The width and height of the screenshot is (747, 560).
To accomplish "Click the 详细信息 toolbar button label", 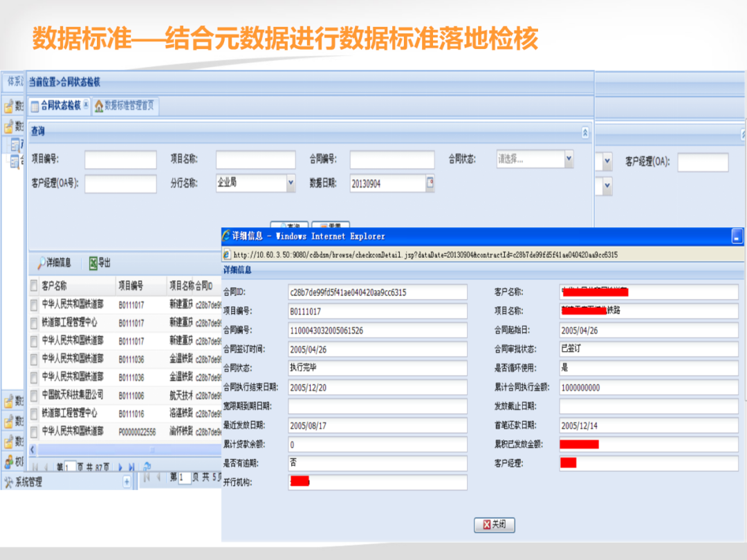I will 59,263.
